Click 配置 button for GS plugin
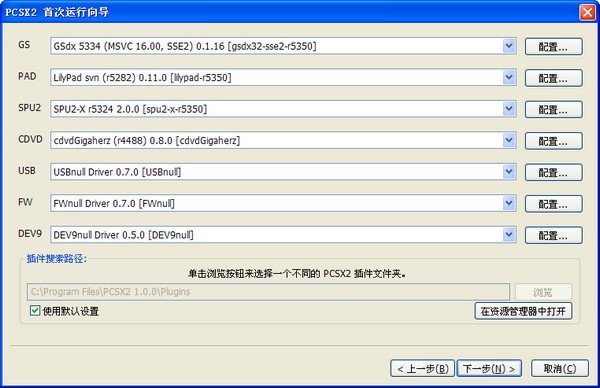This screenshot has width=600, height=388. pyautogui.click(x=554, y=47)
